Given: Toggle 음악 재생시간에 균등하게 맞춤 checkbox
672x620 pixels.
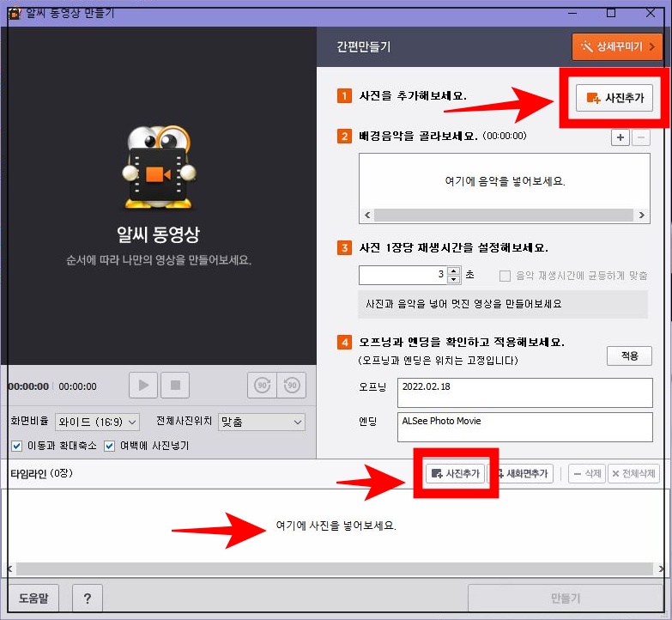Looking at the screenshot, I should click(505, 276).
